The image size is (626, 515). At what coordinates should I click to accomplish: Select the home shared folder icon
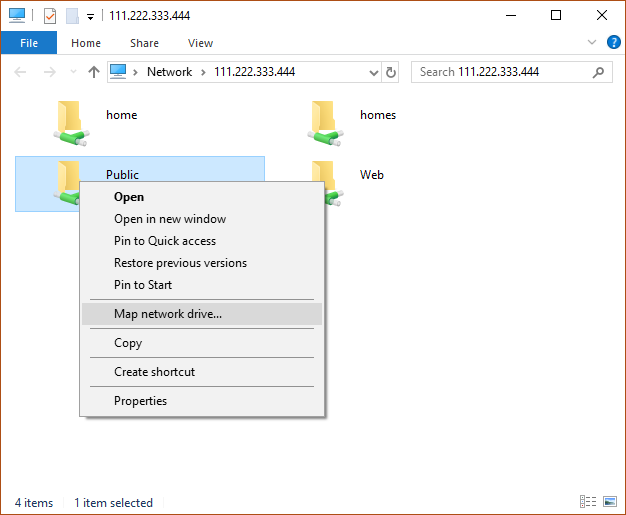71,123
